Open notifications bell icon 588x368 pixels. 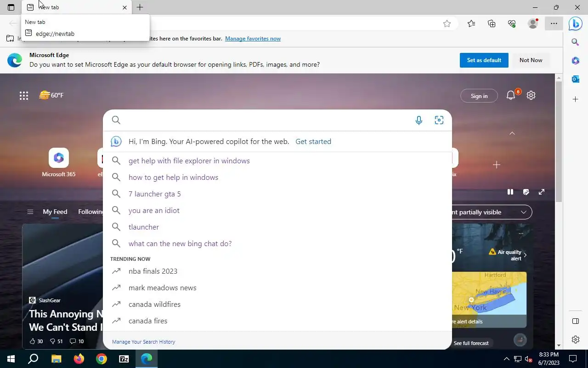click(511, 95)
